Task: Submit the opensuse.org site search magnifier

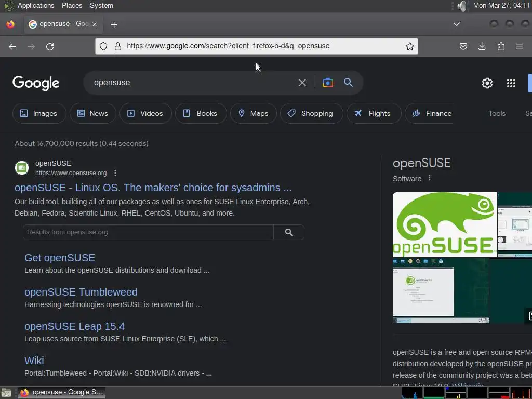Action: tap(289, 232)
